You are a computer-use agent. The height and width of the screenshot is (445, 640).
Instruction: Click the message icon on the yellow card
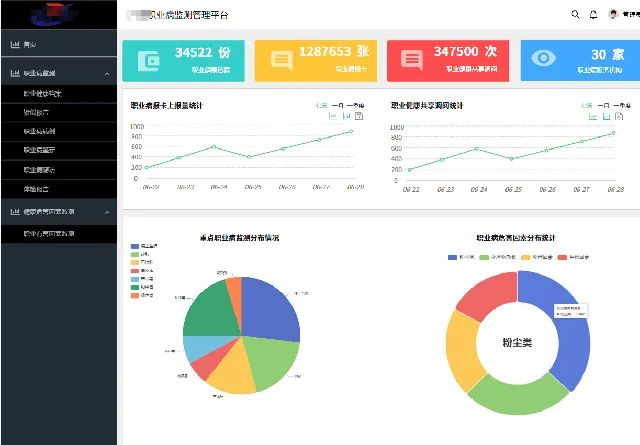(281, 60)
